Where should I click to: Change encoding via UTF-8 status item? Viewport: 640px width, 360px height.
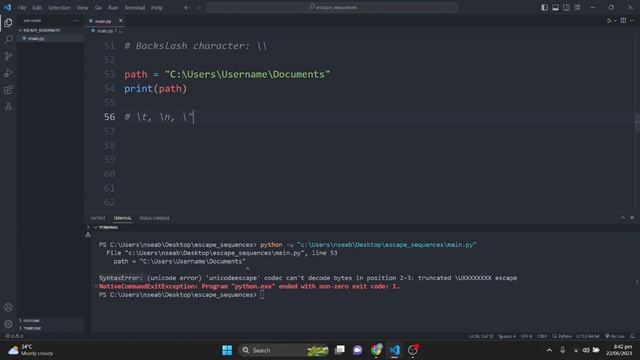(527, 336)
